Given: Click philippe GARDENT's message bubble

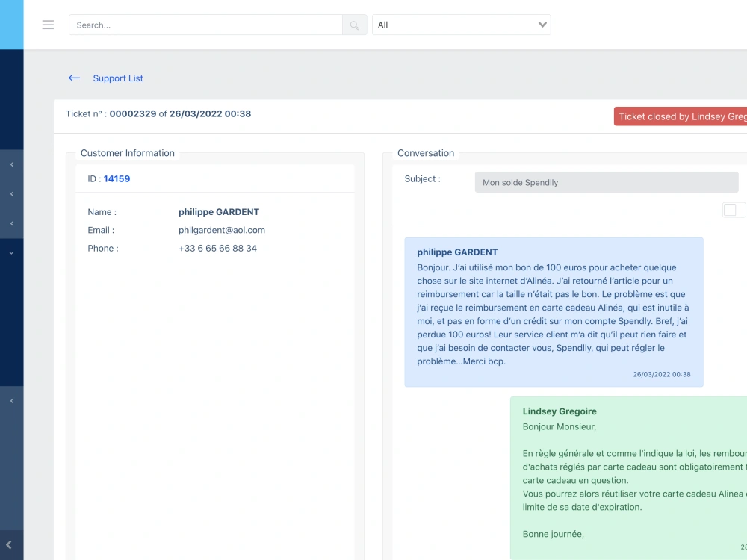Looking at the screenshot, I should 554,312.
